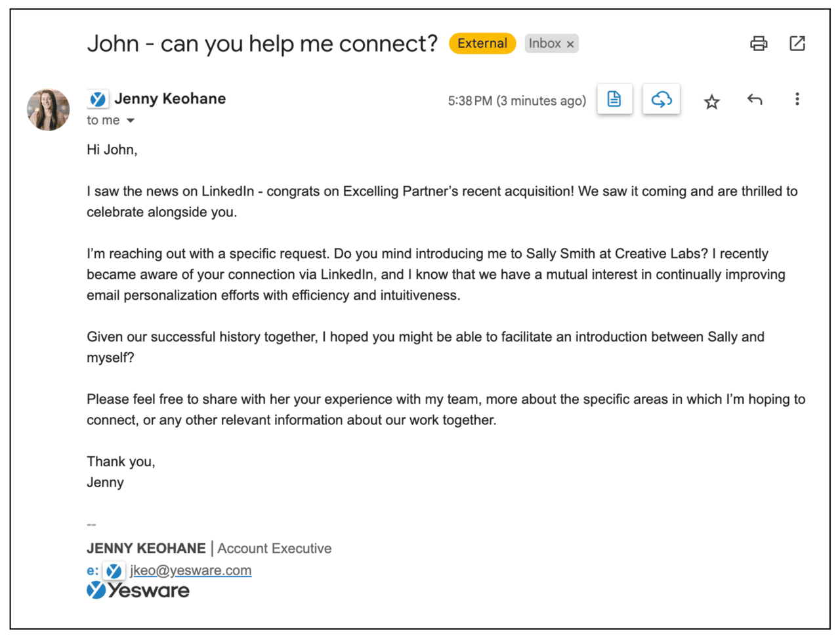Open the jkeo@yesware.com email link

point(190,570)
